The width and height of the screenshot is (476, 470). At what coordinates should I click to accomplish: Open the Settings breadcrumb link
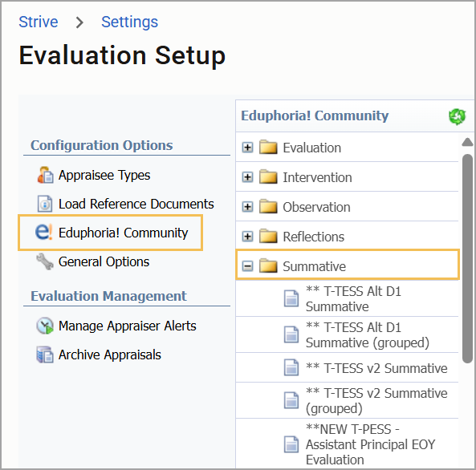coord(129,22)
